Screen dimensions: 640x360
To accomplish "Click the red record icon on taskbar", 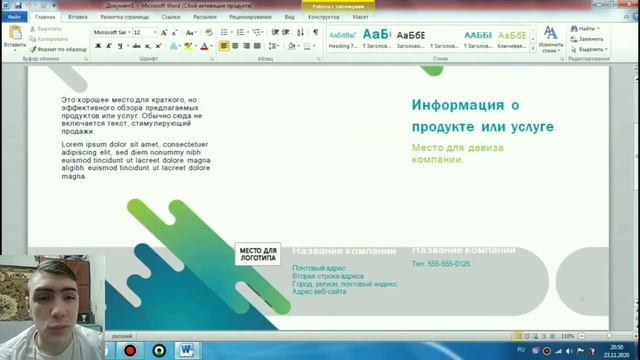I will (130, 351).
